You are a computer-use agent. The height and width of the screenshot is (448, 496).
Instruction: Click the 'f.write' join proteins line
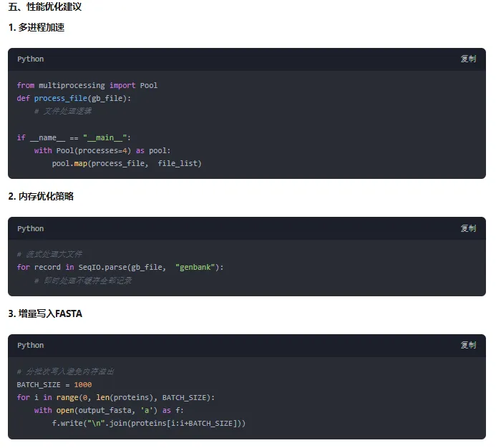click(x=149, y=423)
